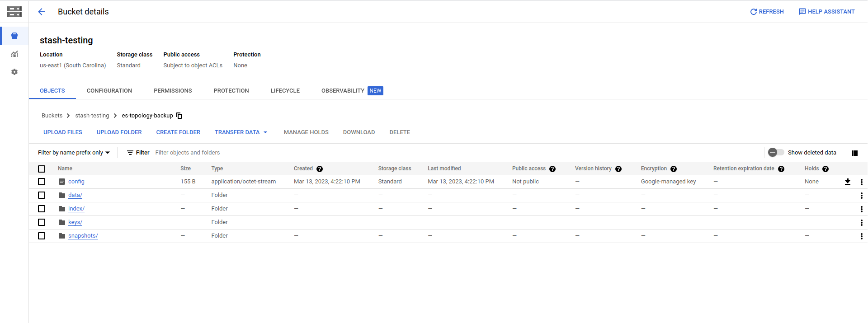Check the box for the config file

(42, 182)
